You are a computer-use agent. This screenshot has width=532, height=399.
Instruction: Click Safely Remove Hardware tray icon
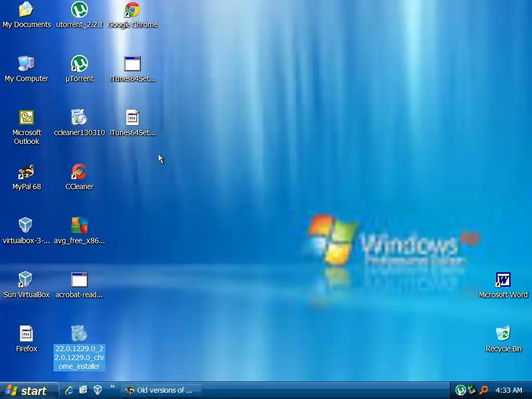pos(472,390)
